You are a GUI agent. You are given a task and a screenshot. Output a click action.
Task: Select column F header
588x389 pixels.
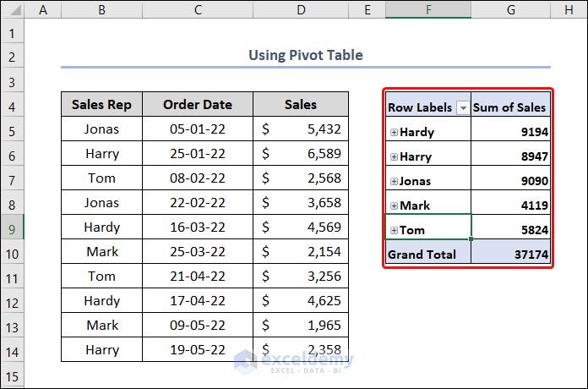click(428, 9)
